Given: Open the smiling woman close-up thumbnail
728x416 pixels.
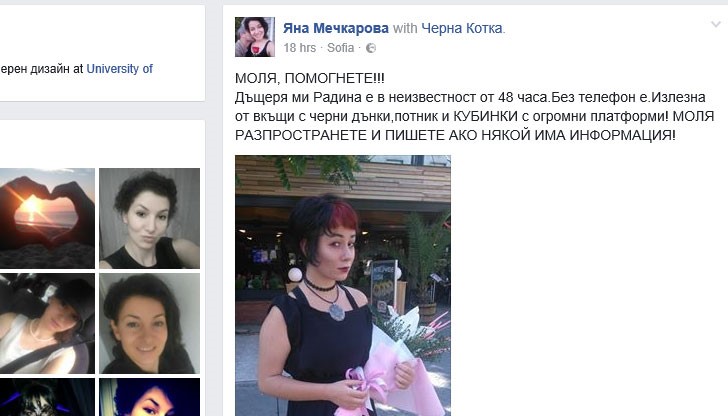Looking at the screenshot, I should [150, 323].
